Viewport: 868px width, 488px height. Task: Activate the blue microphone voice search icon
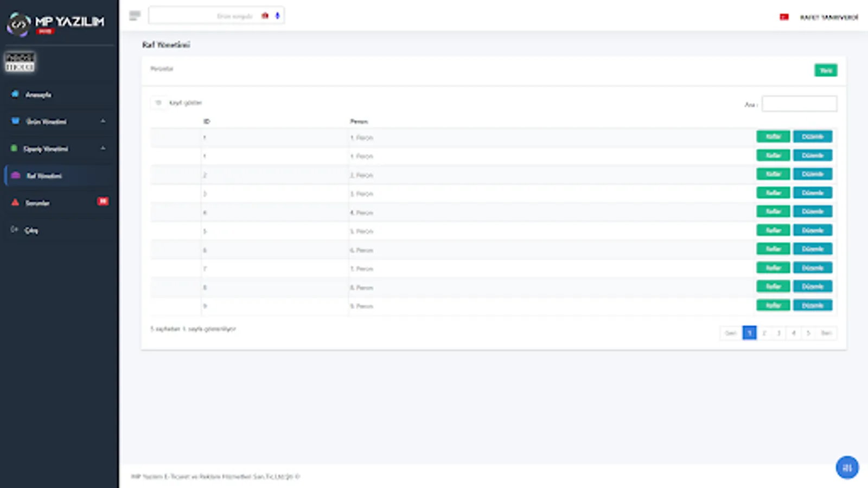(277, 16)
